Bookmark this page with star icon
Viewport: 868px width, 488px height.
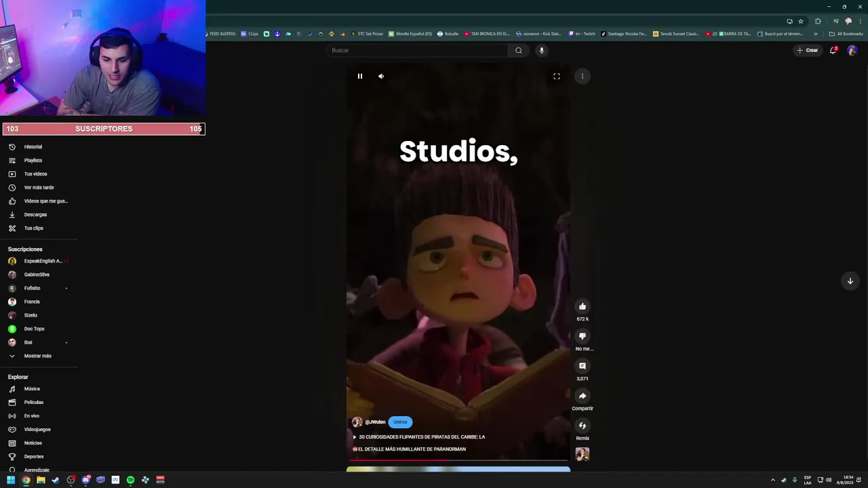[801, 21]
